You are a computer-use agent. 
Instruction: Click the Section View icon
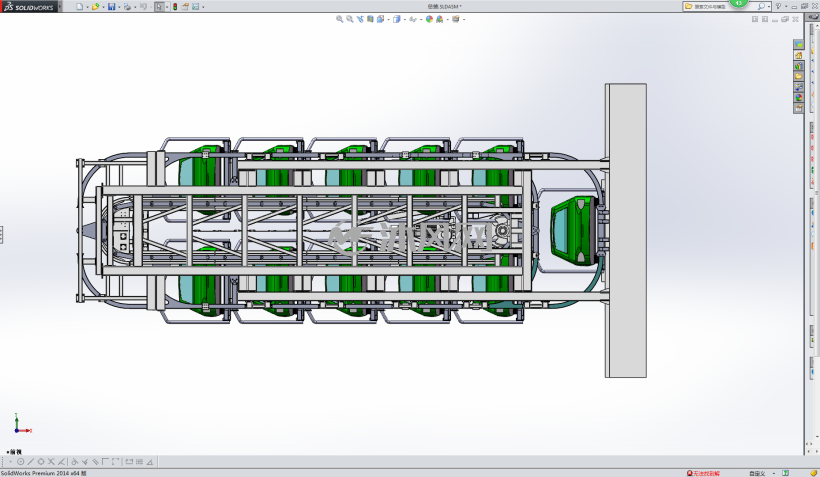click(370, 19)
